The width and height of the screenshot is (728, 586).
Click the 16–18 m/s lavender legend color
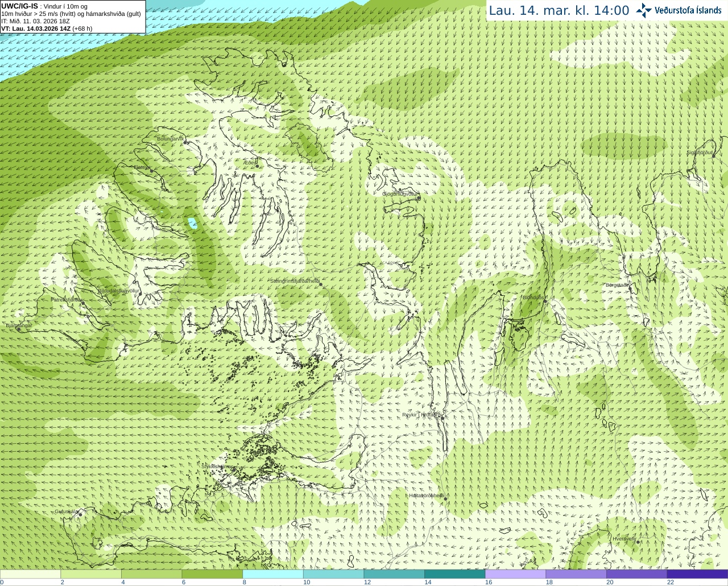[x=515, y=574]
